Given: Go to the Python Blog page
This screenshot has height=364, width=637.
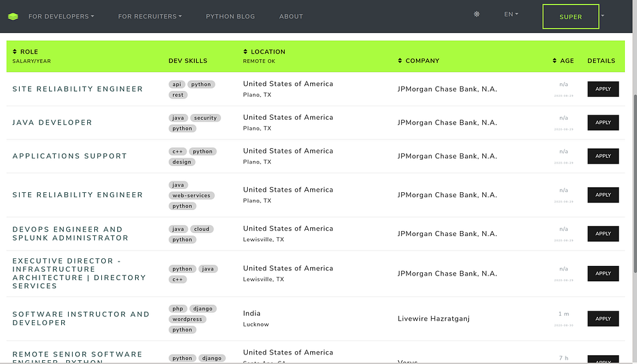Looking at the screenshot, I should 231,17.
